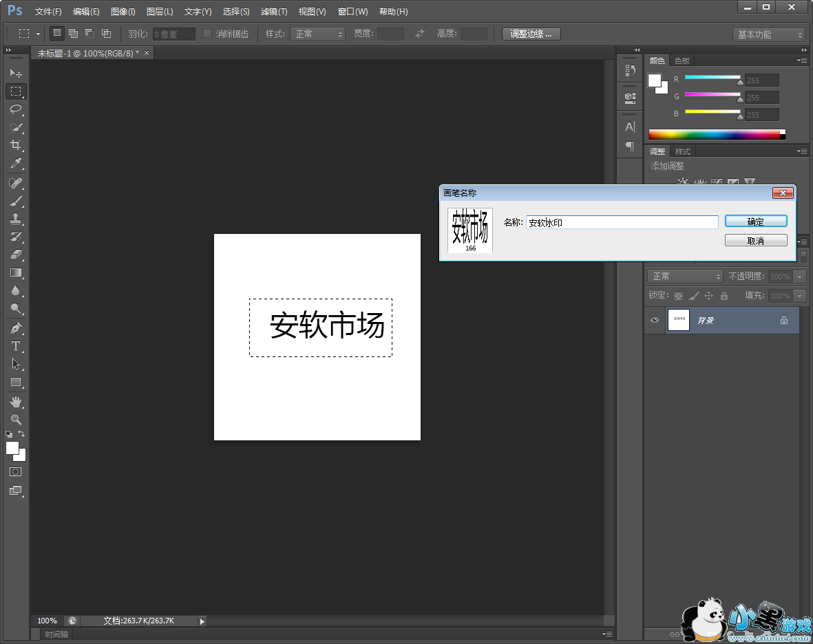Open the 滤镜(T) menu
This screenshot has width=813, height=644.
274,12
